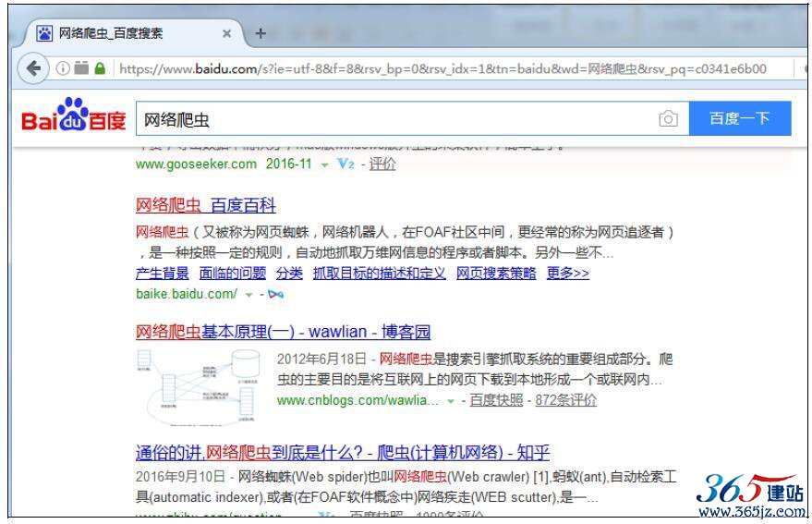Click the bow-tie icon after baike.baidu.com
Image resolution: width=812 pixels, height=524 pixels.
click(275, 295)
